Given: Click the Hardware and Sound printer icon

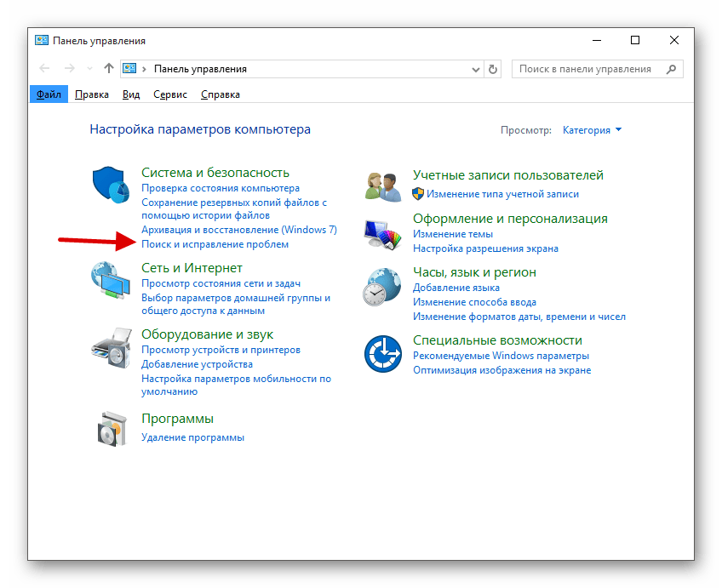Looking at the screenshot, I should (x=112, y=346).
